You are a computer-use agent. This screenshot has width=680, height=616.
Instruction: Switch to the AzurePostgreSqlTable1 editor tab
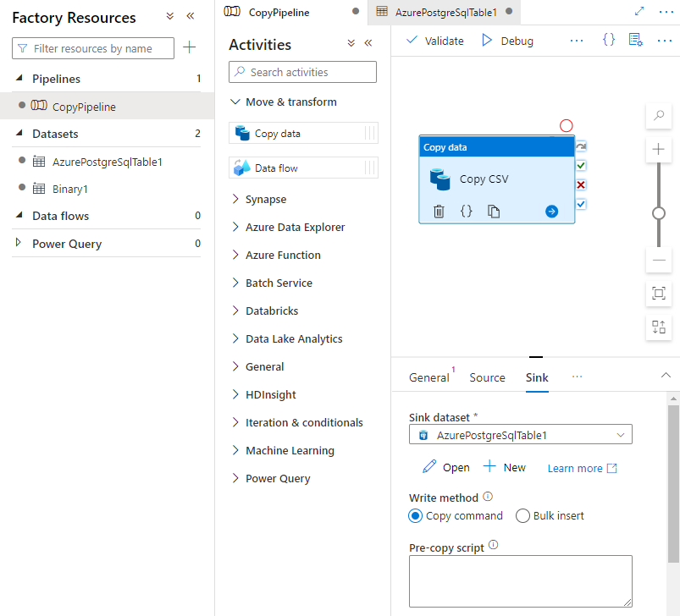click(x=445, y=13)
